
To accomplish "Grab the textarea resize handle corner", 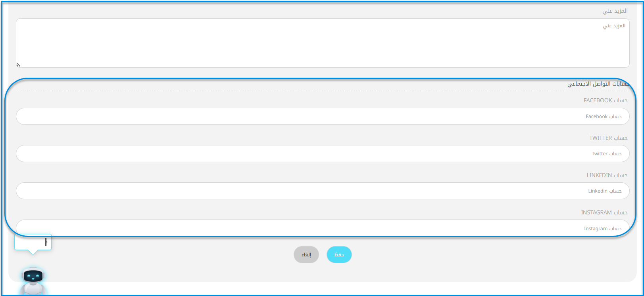I will [18, 65].
